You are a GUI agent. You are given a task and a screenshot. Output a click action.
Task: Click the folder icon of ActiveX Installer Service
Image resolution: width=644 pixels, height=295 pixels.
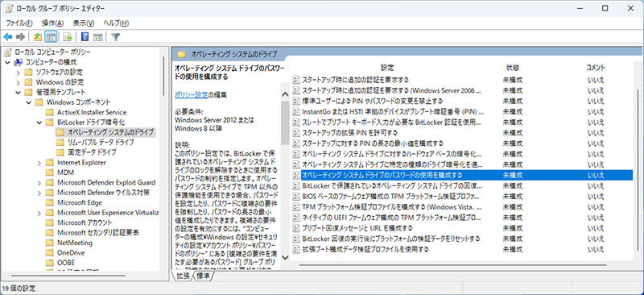[x=50, y=112]
